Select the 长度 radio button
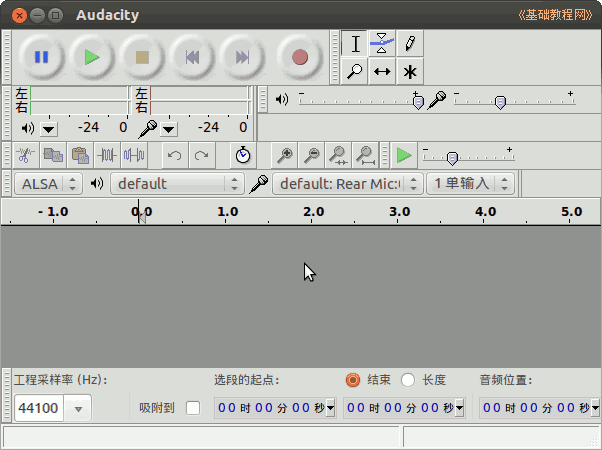 pyautogui.click(x=408, y=380)
